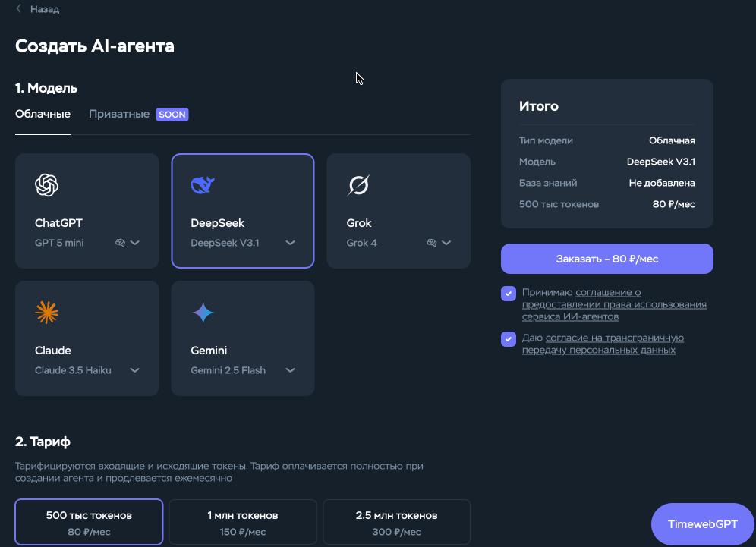Click the DeepSeek card title
The height and width of the screenshot is (547, 756).
click(x=217, y=223)
